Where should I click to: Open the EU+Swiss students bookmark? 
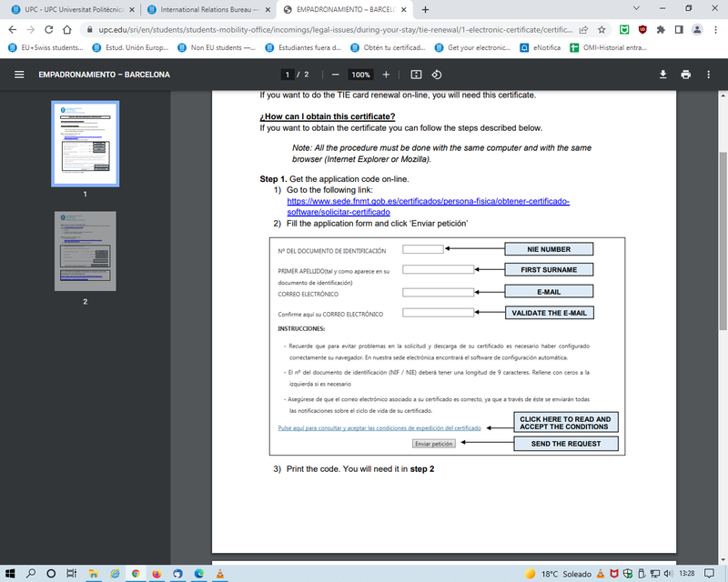tap(46, 47)
